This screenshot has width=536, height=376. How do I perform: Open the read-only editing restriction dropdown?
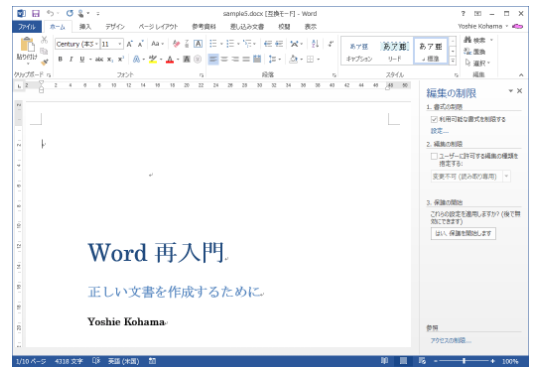pos(507,176)
